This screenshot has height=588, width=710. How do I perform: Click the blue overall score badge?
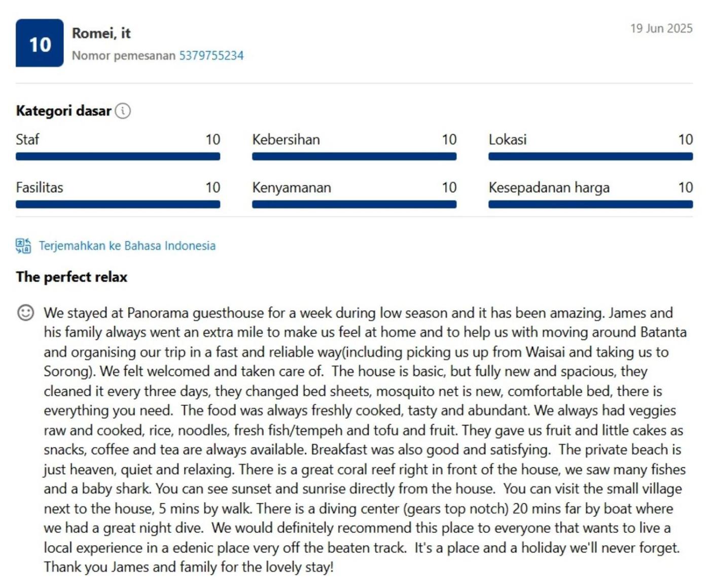click(40, 43)
